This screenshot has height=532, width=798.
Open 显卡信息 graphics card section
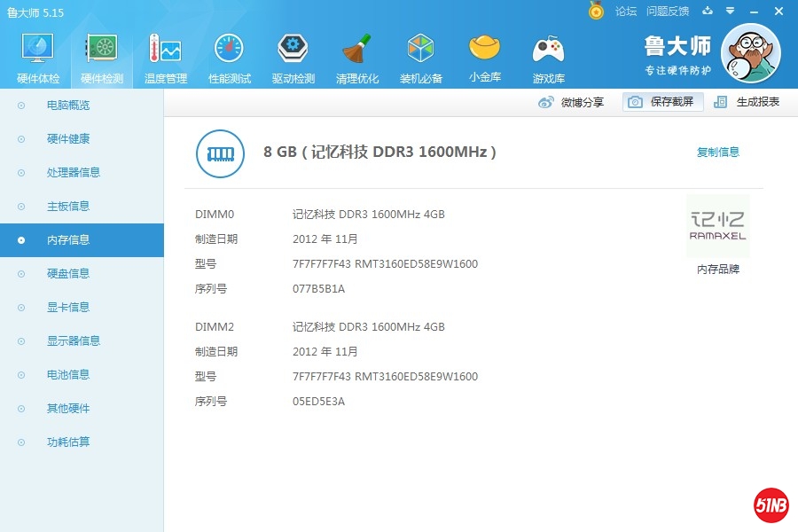point(68,308)
